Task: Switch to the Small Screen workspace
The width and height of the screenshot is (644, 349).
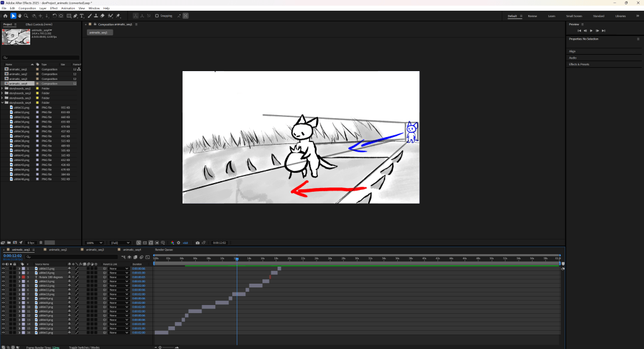Action: coord(573,16)
